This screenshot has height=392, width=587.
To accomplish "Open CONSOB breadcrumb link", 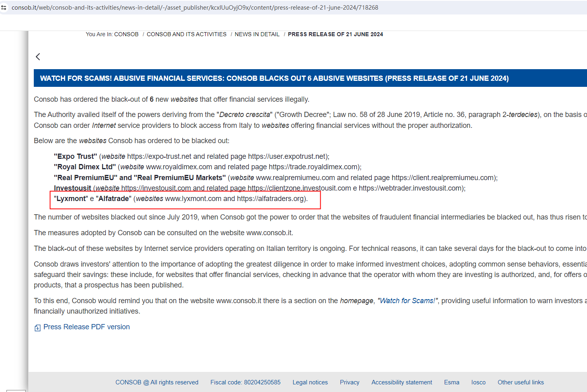I will [126, 35].
